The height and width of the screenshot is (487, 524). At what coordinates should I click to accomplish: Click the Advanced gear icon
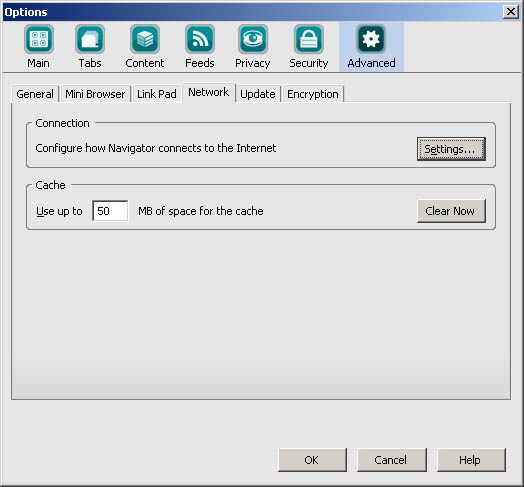click(x=371, y=39)
